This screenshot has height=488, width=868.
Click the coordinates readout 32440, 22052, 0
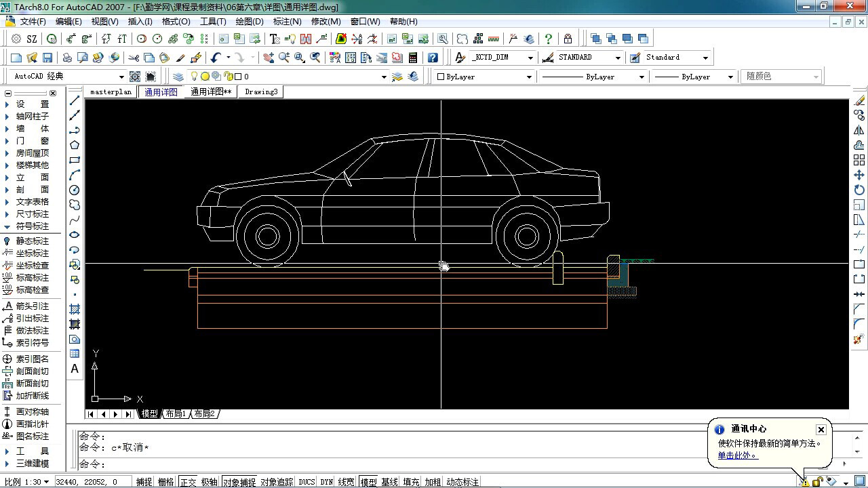(86, 482)
